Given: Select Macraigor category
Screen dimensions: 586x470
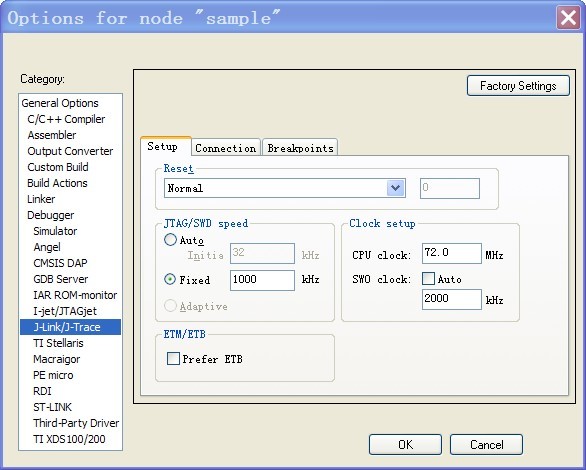Looking at the screenshot, I should (56, 359).
